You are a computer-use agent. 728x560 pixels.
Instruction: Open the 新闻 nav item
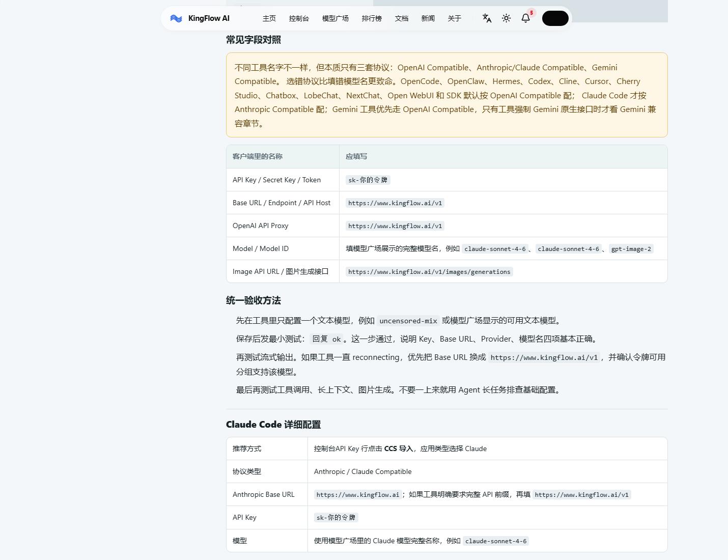pyautogui.click(x=428, y=18)
